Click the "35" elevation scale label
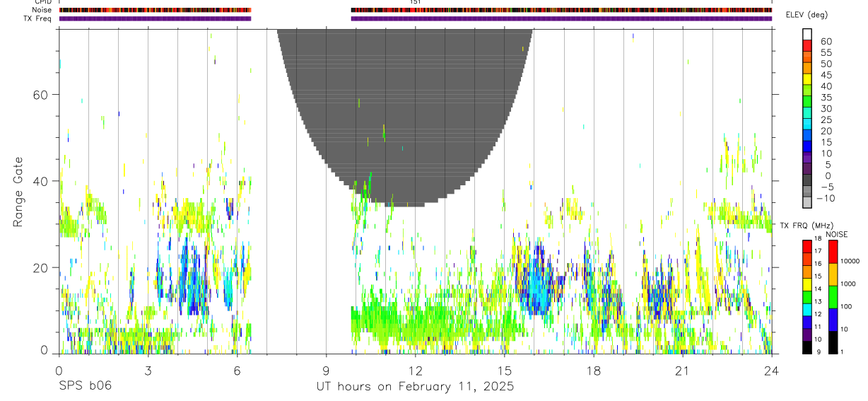 coord(826,98)
